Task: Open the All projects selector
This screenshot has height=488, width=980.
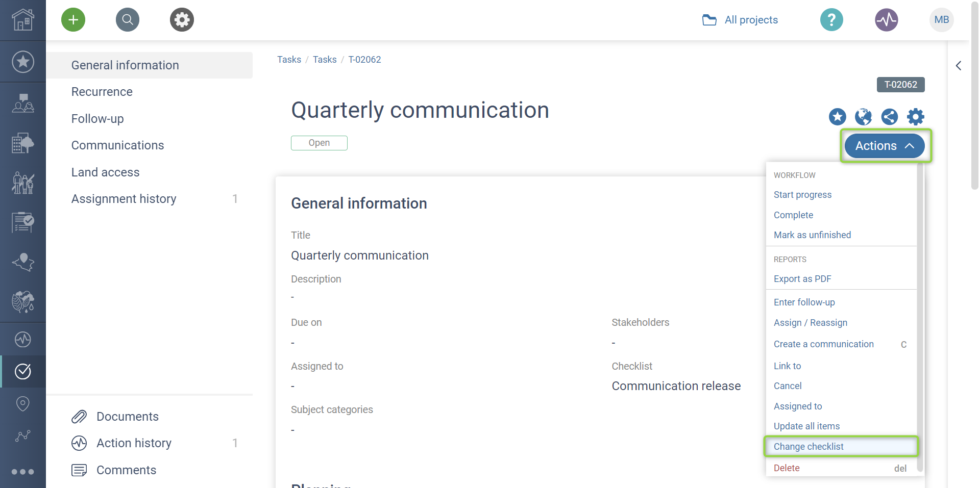Action: 740,20
